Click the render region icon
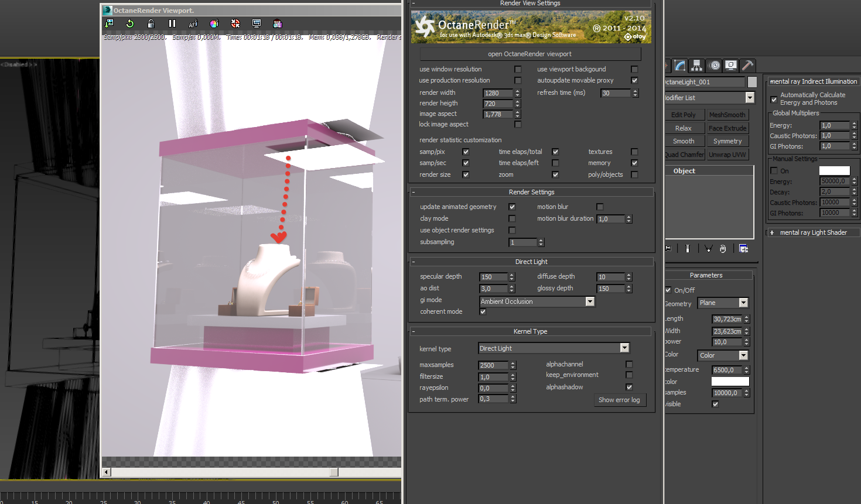Screen dimensions: 861x504 (x=278, y=23)
